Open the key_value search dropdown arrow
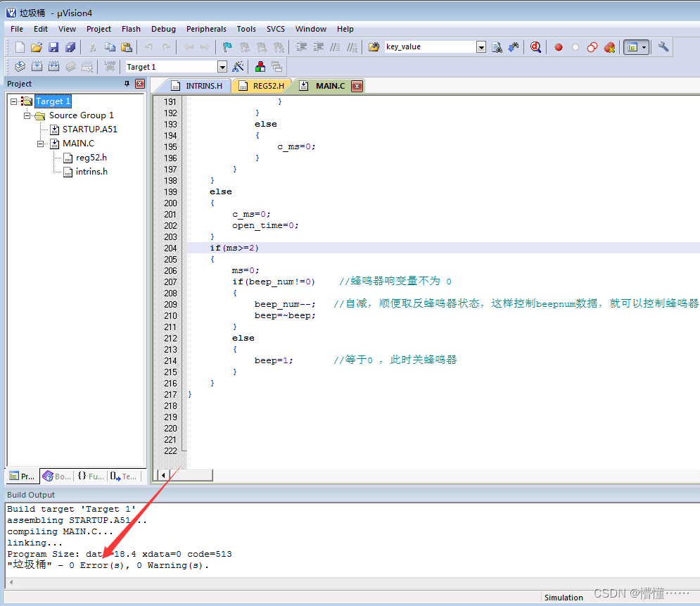This screenshot has width=700, height=606. (x=481, y=47)
